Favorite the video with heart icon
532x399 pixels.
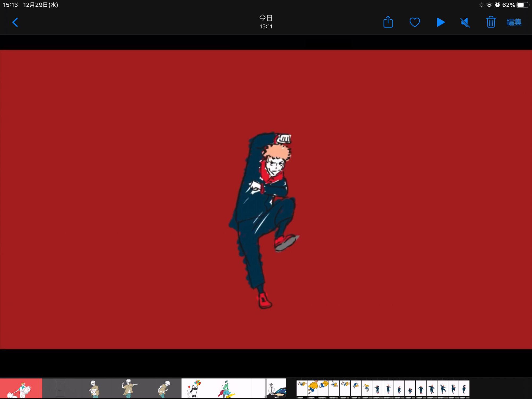(414, 22)
